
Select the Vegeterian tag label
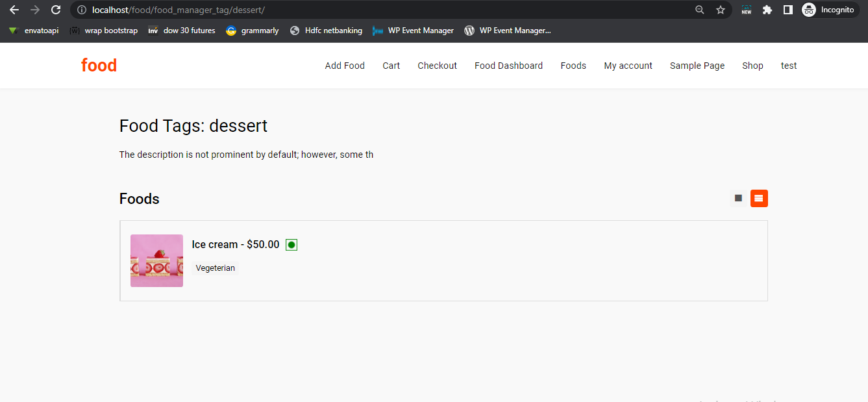pos(216,268)
